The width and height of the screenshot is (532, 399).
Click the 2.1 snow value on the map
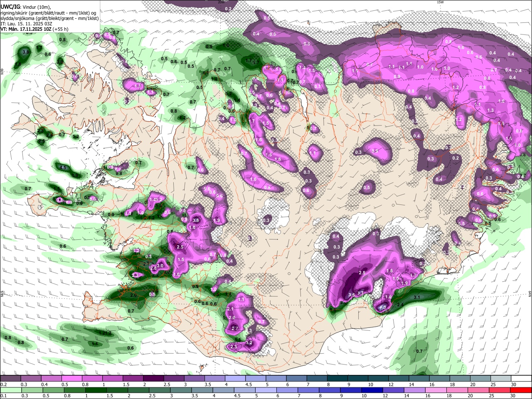(231, 309)
